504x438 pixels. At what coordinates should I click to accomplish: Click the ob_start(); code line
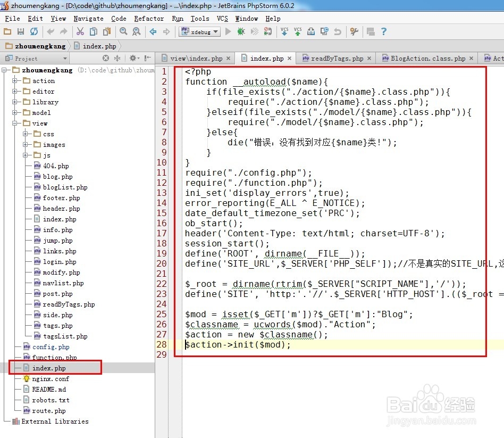coord(214,224)
